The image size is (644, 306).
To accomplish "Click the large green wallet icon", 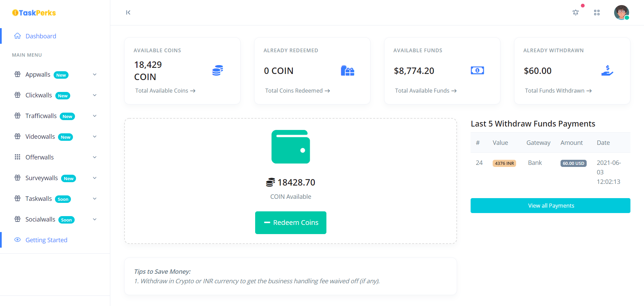I will point(290,147).
